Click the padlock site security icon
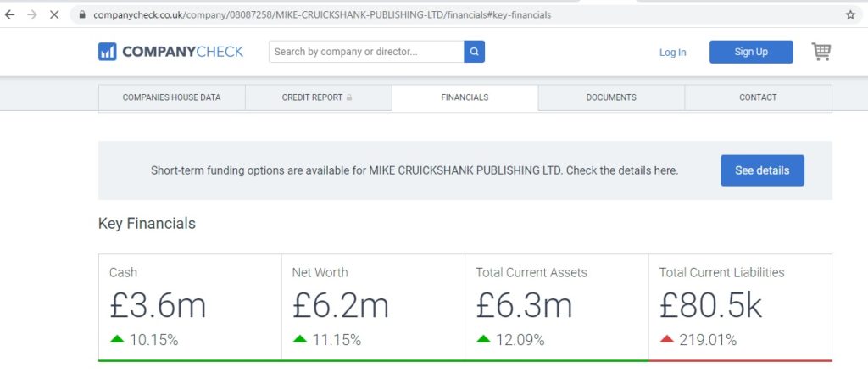The image size is (868, 373). 82,15
